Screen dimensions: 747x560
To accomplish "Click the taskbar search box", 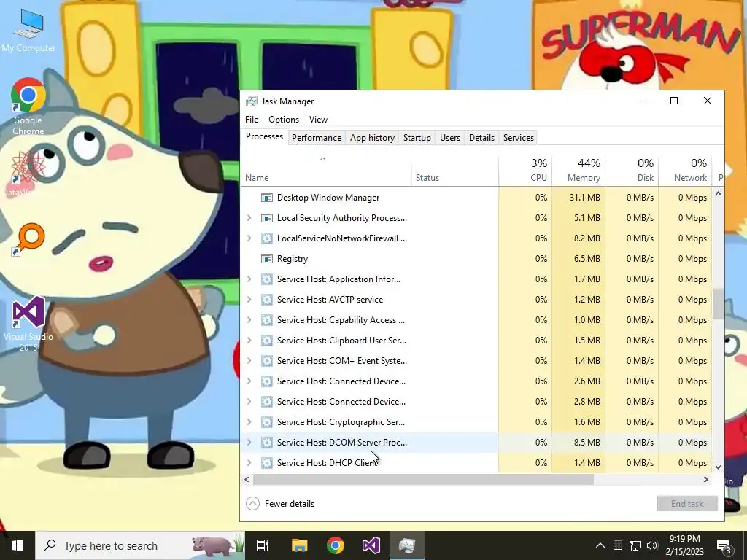I will tap(141, 545).
